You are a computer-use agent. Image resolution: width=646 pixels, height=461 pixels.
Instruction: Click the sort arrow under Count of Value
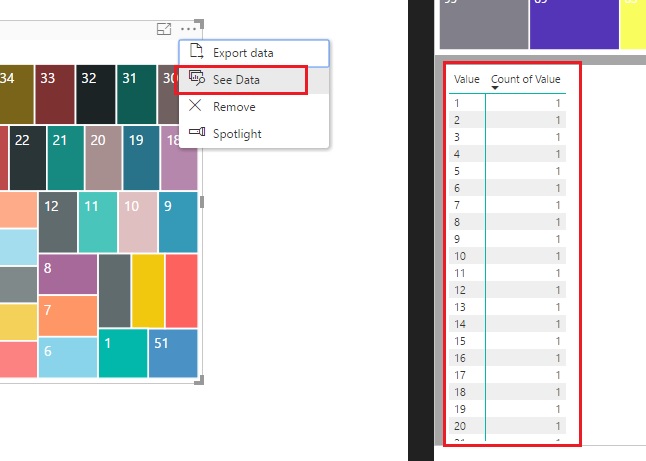[x=495, y=88]
